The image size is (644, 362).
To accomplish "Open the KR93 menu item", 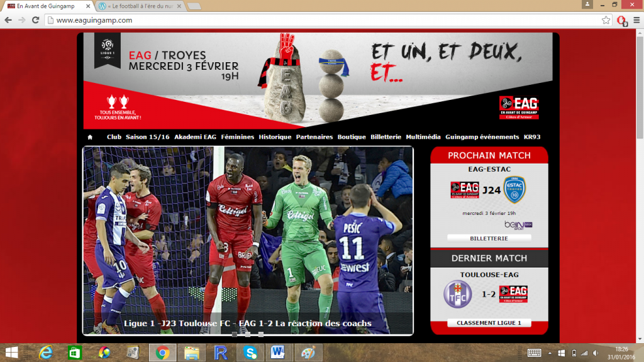I will [532, 137].
